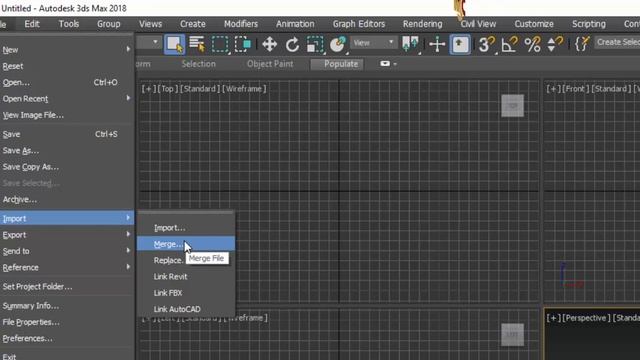
Task: Choose Reset from the File menu
Action: tap(67, 66)
